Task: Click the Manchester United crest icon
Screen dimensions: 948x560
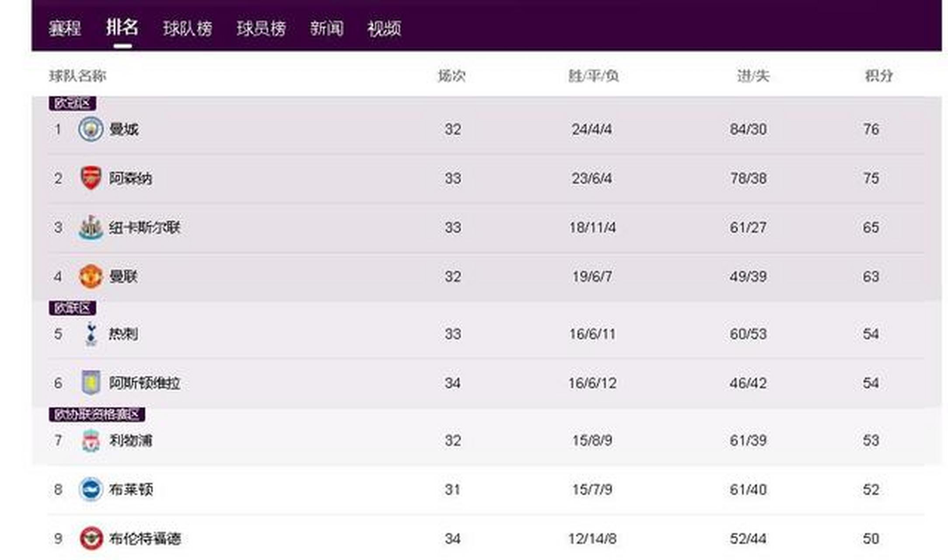Action: click(x=91, y=276)
